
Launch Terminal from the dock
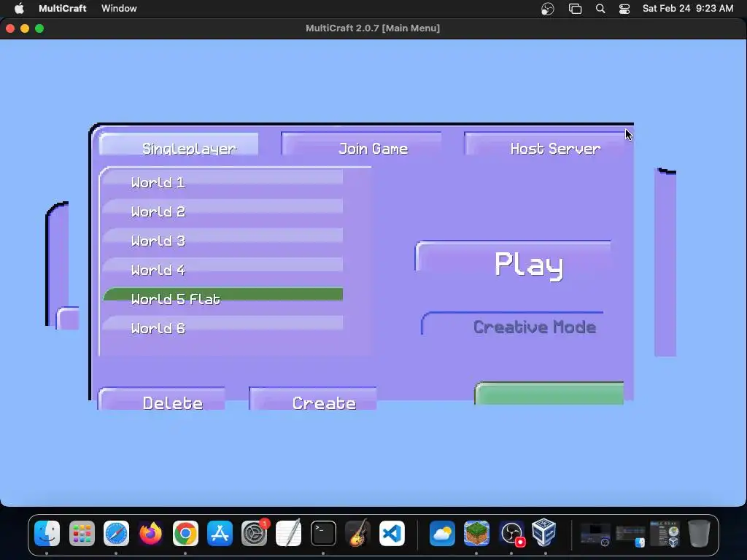click(x=323, y=533)
